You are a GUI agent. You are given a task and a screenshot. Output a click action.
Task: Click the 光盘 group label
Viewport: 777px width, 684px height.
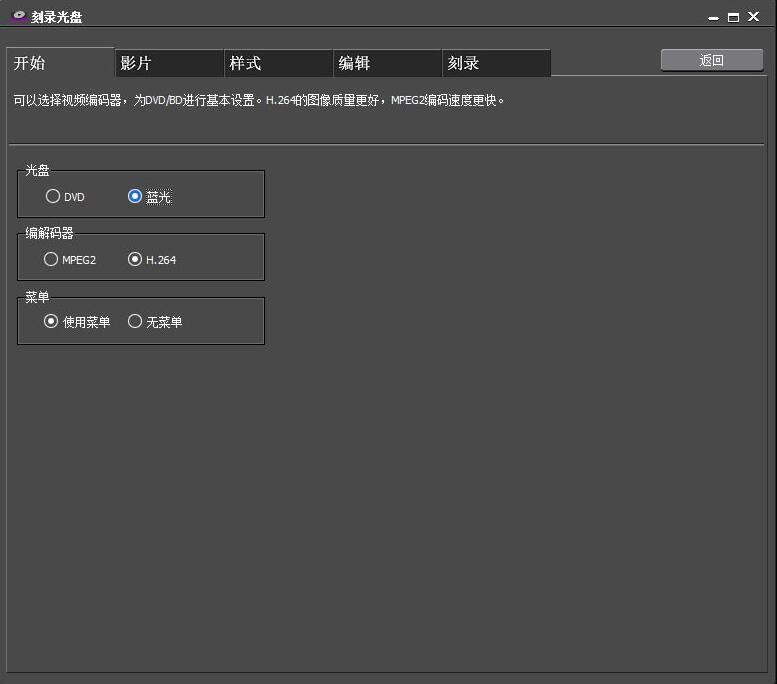click(37, 171)
